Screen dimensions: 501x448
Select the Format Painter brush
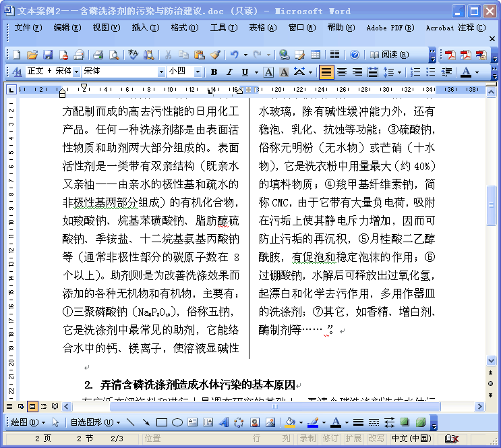[x=214, y=55]
